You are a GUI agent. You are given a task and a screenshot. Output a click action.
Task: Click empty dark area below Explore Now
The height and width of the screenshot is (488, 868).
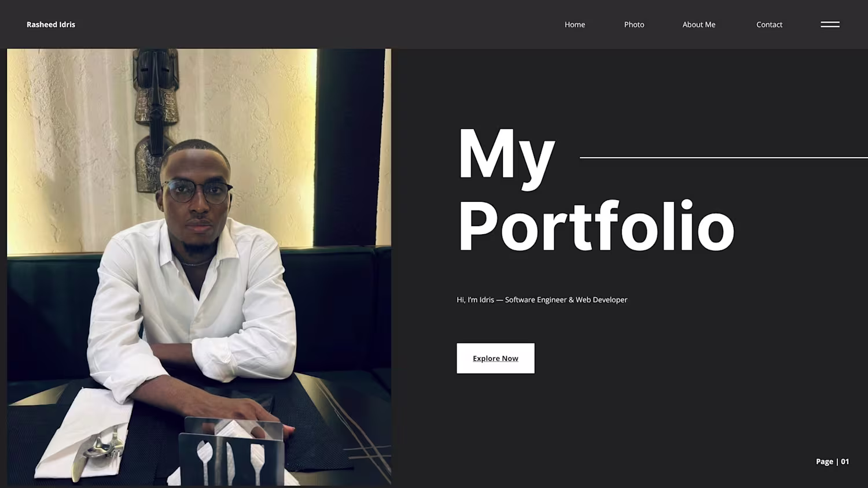579,428
